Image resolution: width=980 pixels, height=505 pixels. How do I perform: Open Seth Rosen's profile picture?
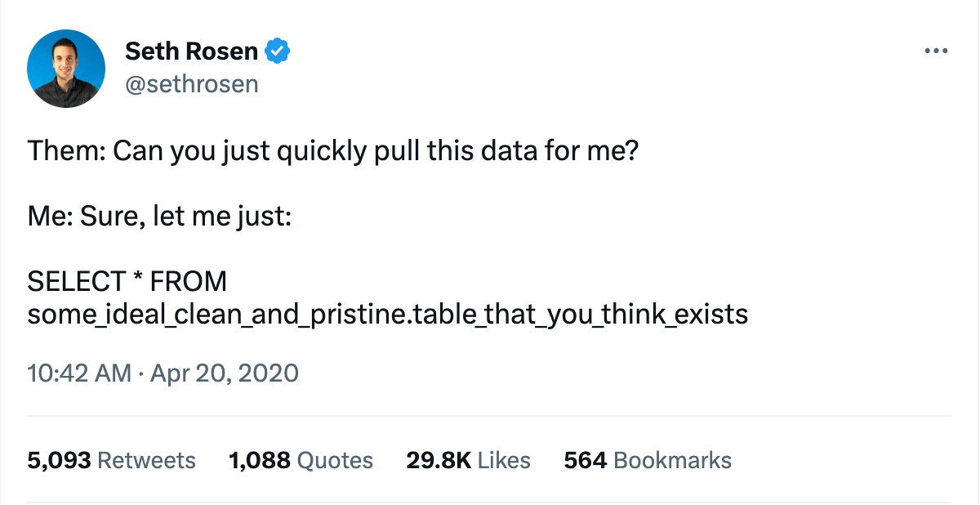tap(66, 69)
